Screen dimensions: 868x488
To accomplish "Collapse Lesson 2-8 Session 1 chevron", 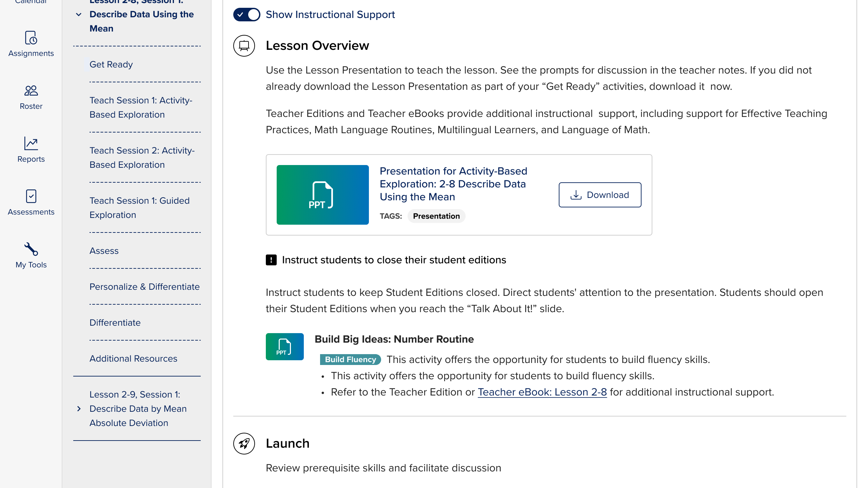I will [x=79, y=15].
